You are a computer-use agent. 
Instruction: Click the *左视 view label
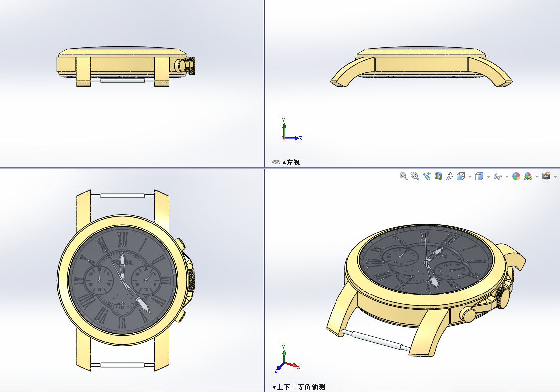click(291, 163)
